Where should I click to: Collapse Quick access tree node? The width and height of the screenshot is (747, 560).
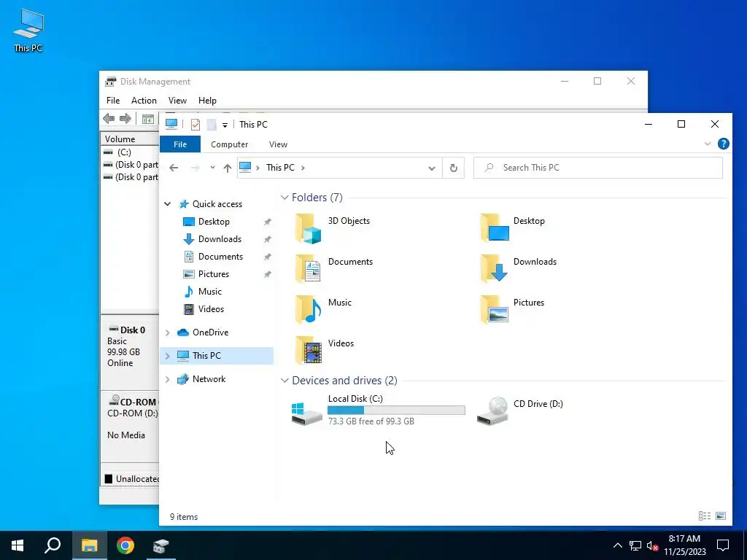(167, 204)
